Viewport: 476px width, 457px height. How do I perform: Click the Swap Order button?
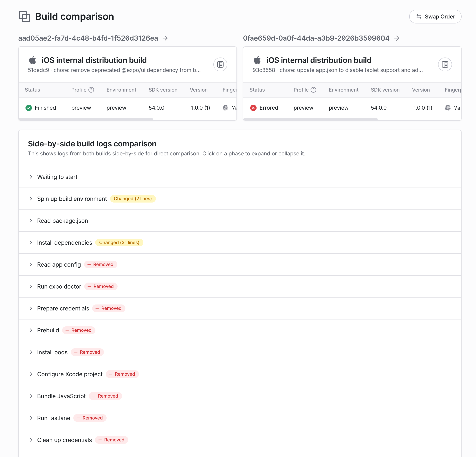pyautogui.click(x=435, y=17)
